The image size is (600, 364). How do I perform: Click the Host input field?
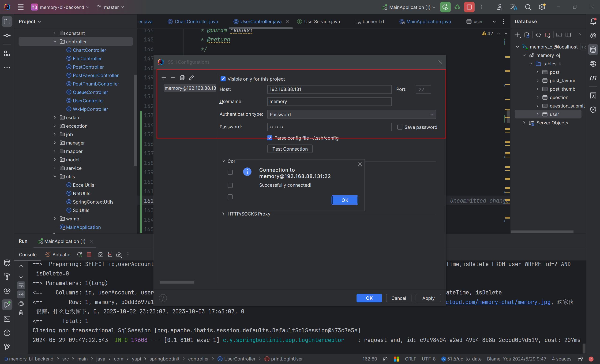(x=329, y=89)
